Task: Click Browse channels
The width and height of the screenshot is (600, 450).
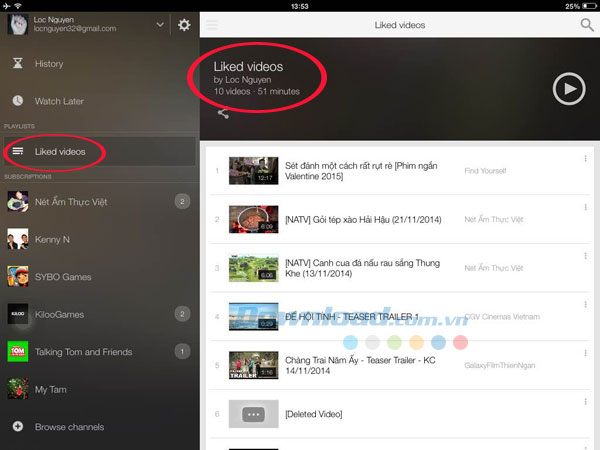Action: point(69,427)
